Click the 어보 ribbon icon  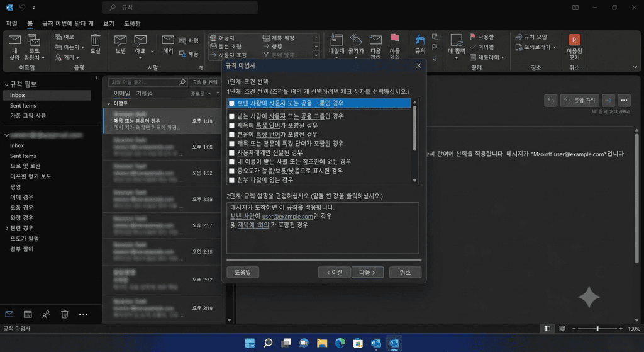click(x=58, y=37)
